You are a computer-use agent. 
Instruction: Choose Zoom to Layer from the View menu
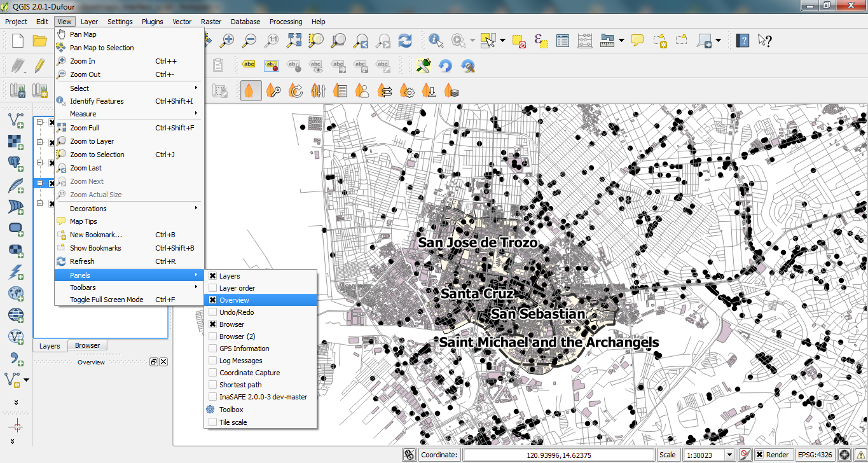coord(128,141)
